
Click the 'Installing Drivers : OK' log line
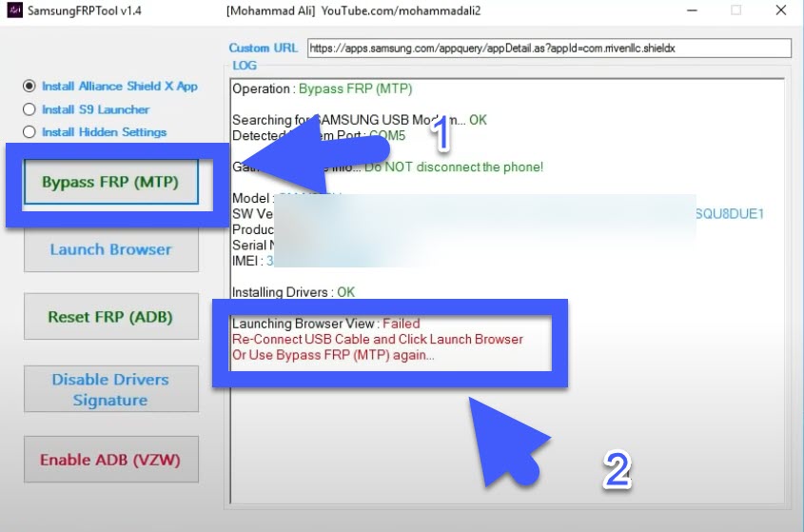coord(293,292)
